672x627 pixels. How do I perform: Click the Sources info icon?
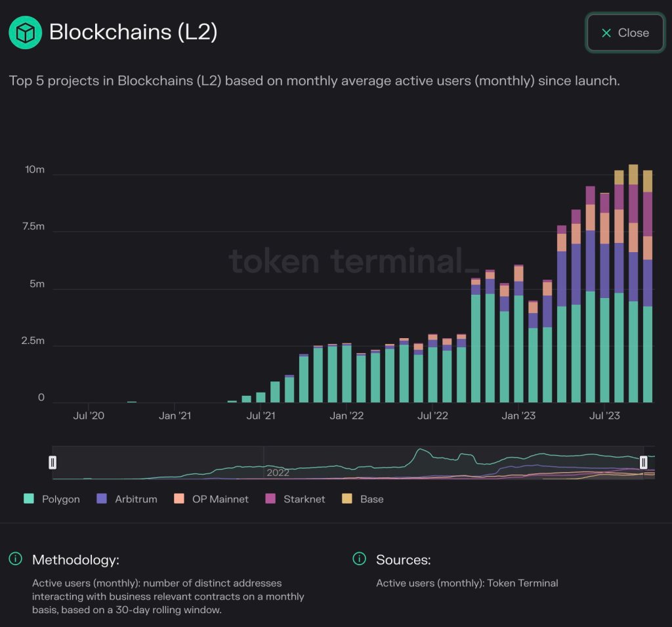click(358, 559)
